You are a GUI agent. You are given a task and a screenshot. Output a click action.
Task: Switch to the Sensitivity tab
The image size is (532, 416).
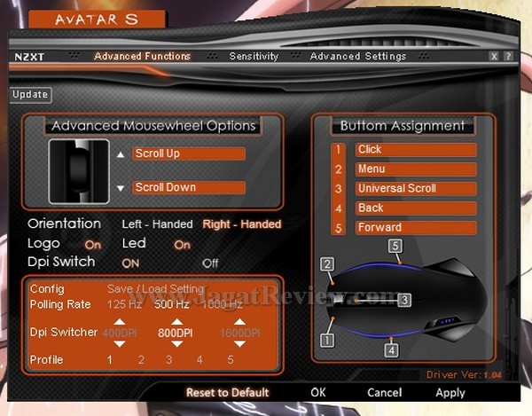point(254,57)
